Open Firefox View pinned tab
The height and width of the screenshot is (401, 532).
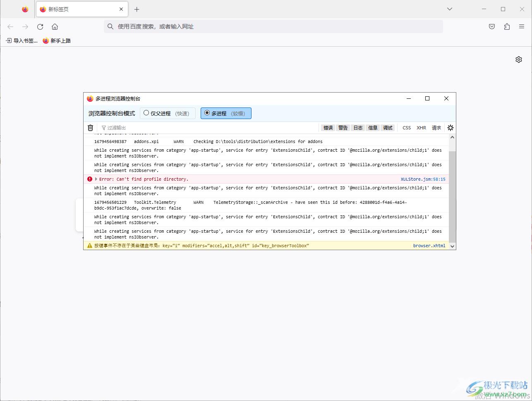tap(25, 9)
